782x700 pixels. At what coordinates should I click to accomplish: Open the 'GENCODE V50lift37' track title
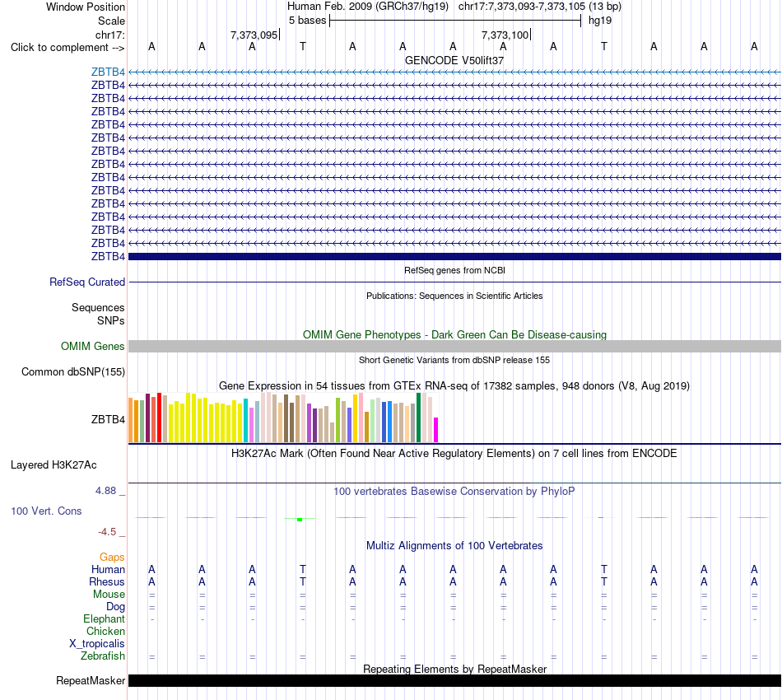[x=454, y=60]
